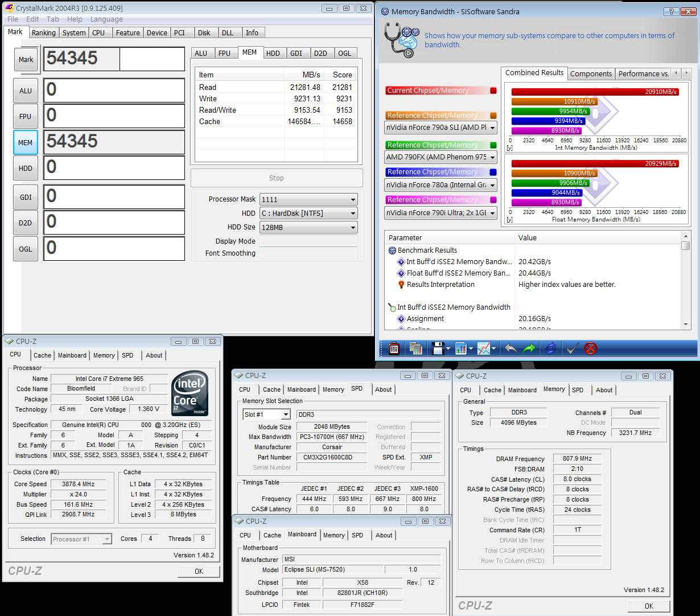
Task: Click the green Forward arrow icon
Action: pos(529,348)
